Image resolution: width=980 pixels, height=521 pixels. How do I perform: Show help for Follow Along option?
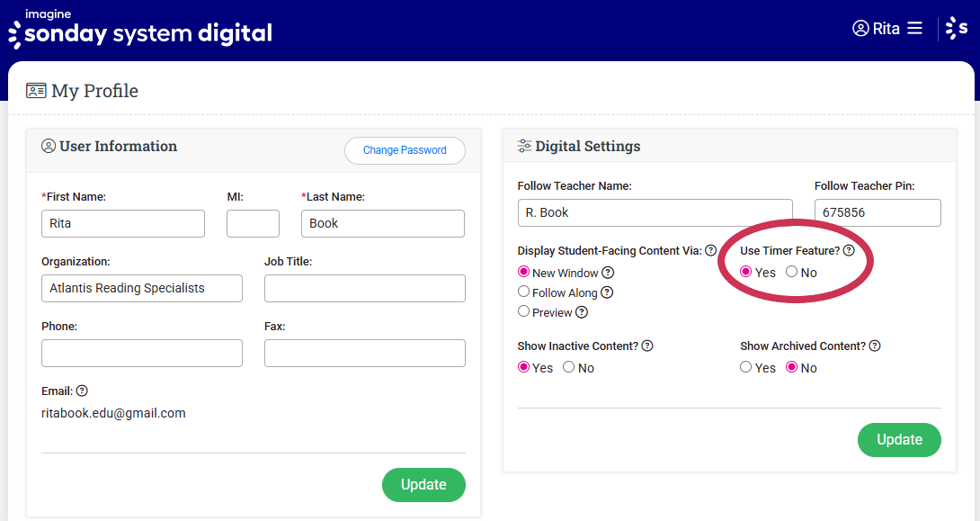coord(607,292)
